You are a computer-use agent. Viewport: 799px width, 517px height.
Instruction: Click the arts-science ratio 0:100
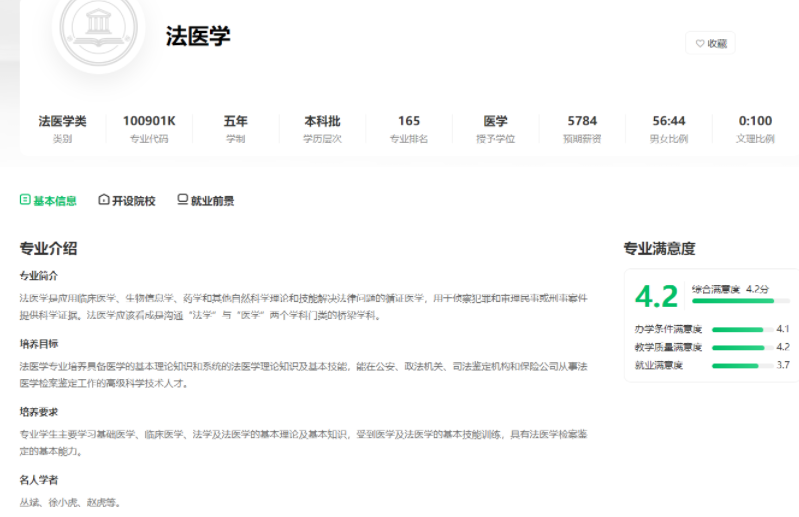755,121
